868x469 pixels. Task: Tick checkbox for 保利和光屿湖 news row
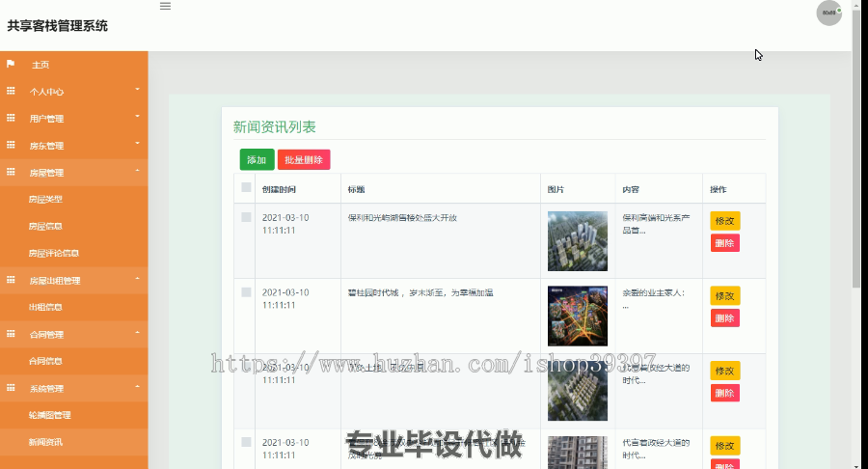[246, 217]
